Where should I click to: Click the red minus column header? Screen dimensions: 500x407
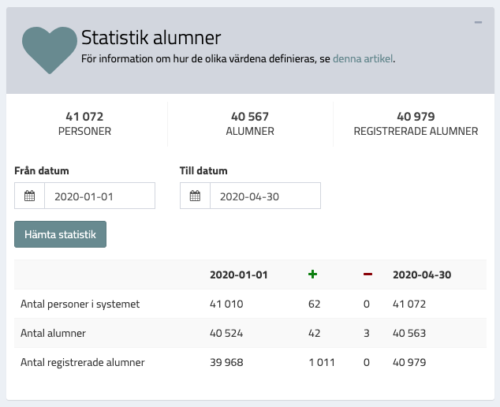(x=368, y=274)
